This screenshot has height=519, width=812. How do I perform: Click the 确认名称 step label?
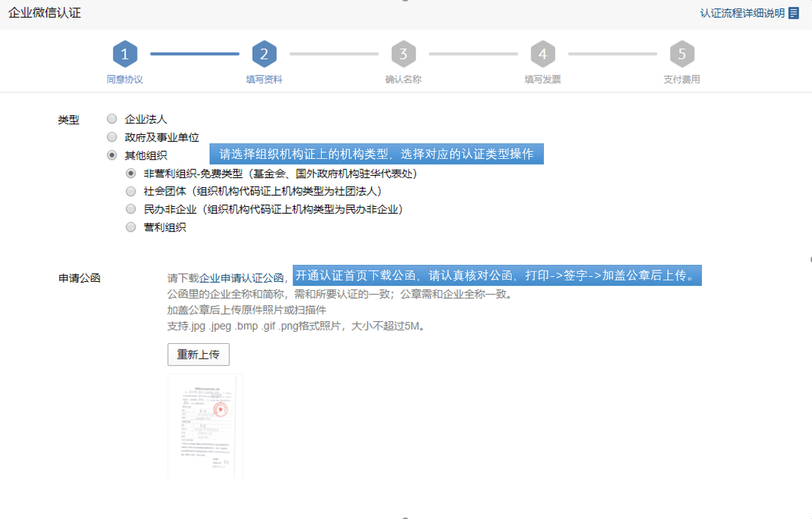pyautogui.click(x=404, y=80)
